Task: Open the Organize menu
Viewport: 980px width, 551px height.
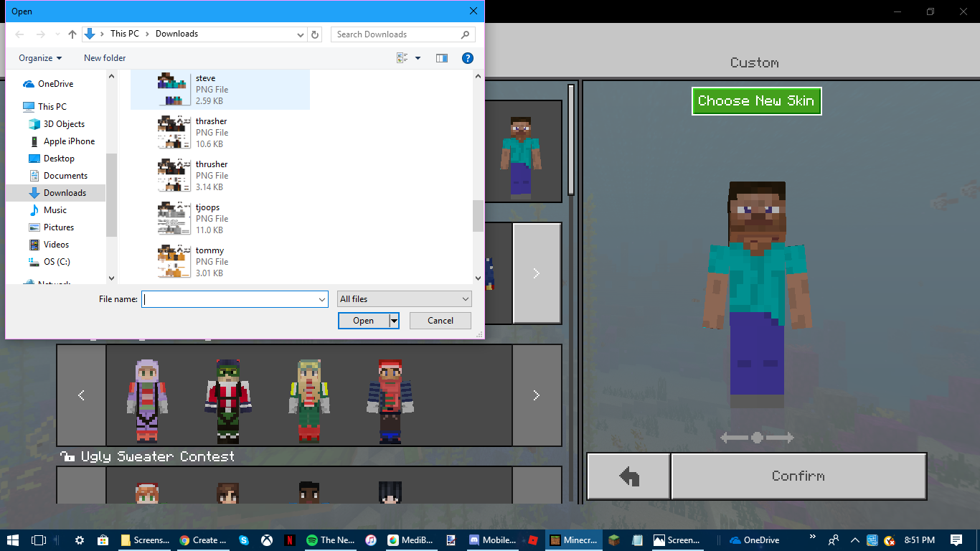Action: (x=40, y=58)
